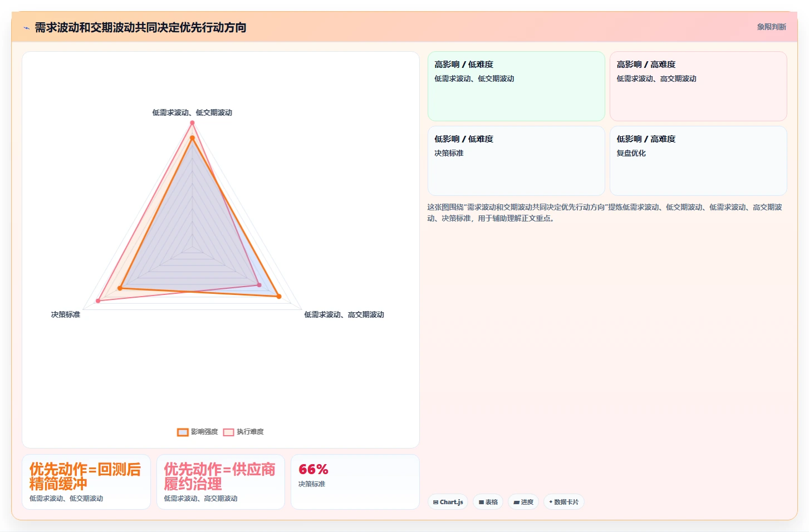Click the description paragraph starting 这张图围绕
The width and height of the screenshot is (809, 532).
point(605,213)
